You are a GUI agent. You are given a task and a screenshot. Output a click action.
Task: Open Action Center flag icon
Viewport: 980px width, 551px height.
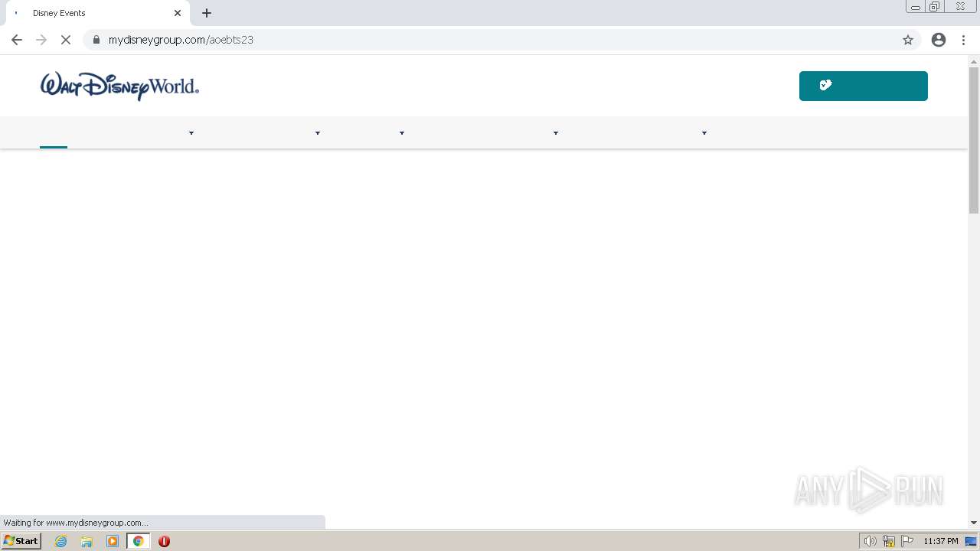907,541
